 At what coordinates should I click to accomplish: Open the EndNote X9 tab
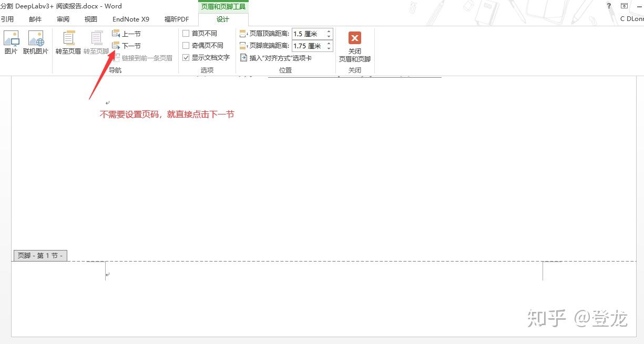(131, 19)
